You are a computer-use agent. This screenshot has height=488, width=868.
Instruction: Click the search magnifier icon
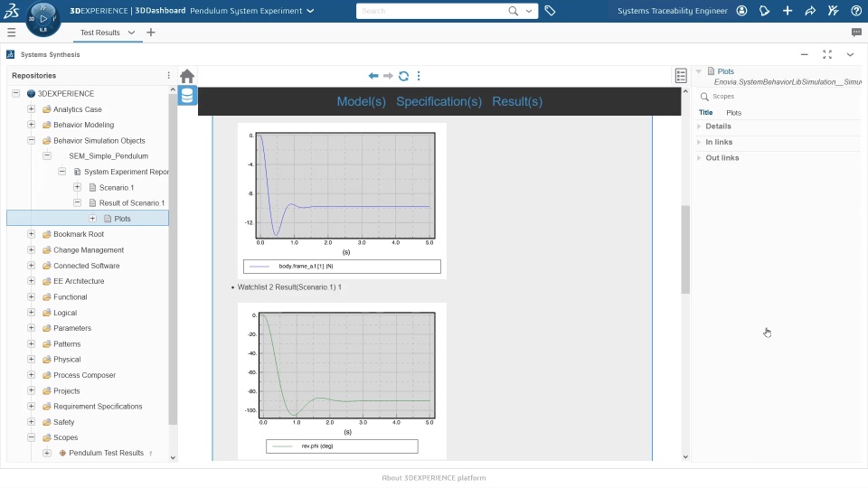click(514, 11)
